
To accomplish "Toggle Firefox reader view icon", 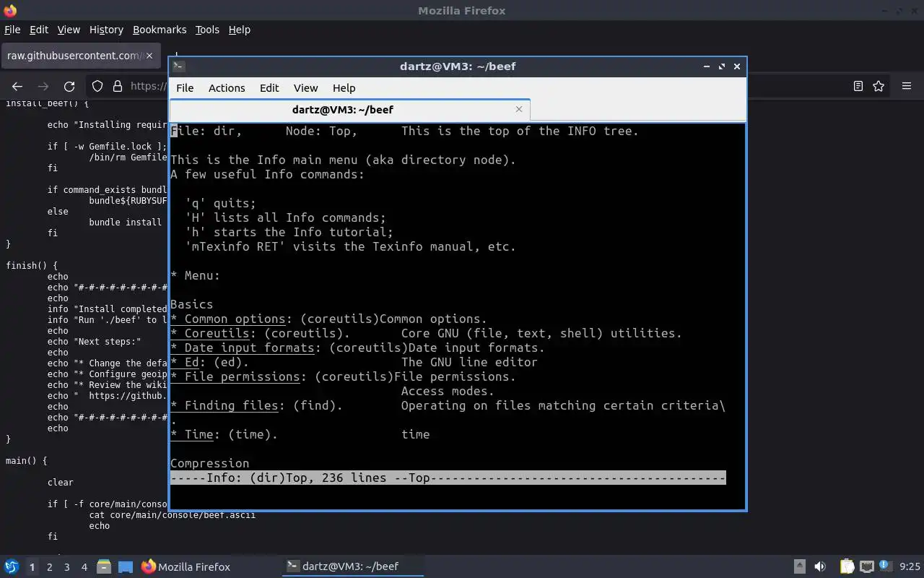I will pos(858,86).
